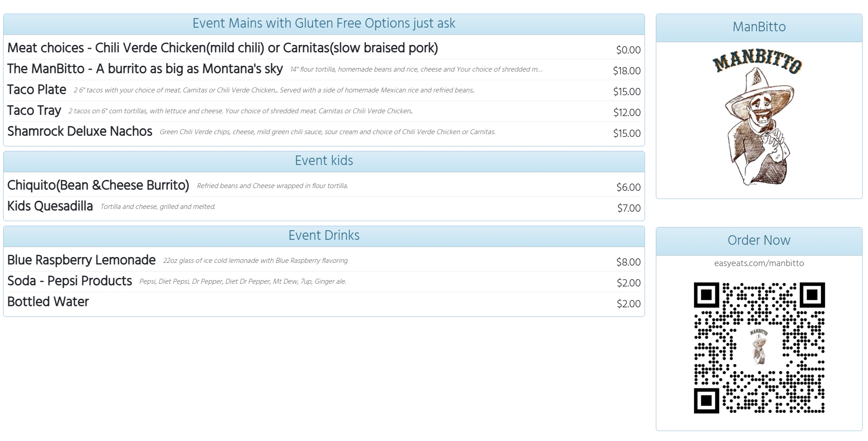
Task: Click the ManBitto mascot logo image
Action: click(x=758, y=119)
